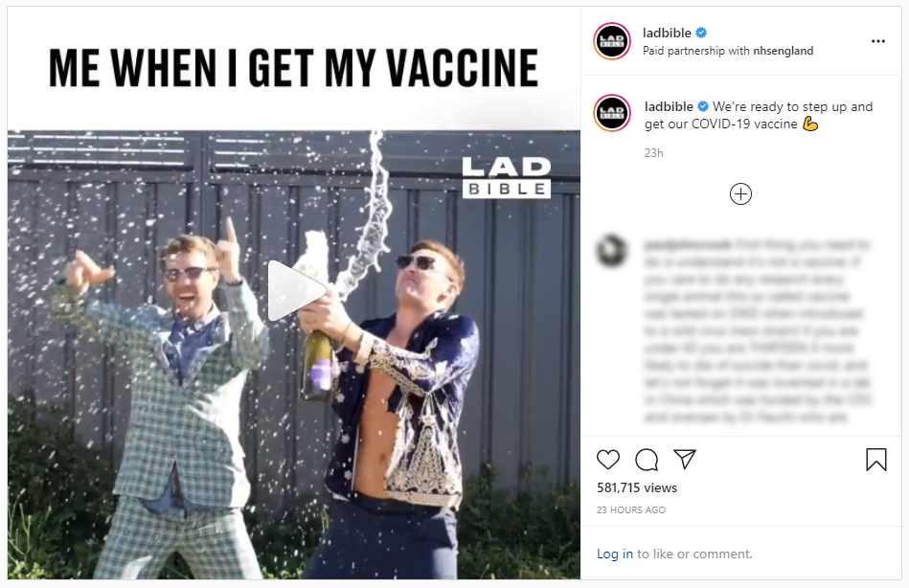
Task: Open the three-dot more options menu
Action: [x=877, y=41]
